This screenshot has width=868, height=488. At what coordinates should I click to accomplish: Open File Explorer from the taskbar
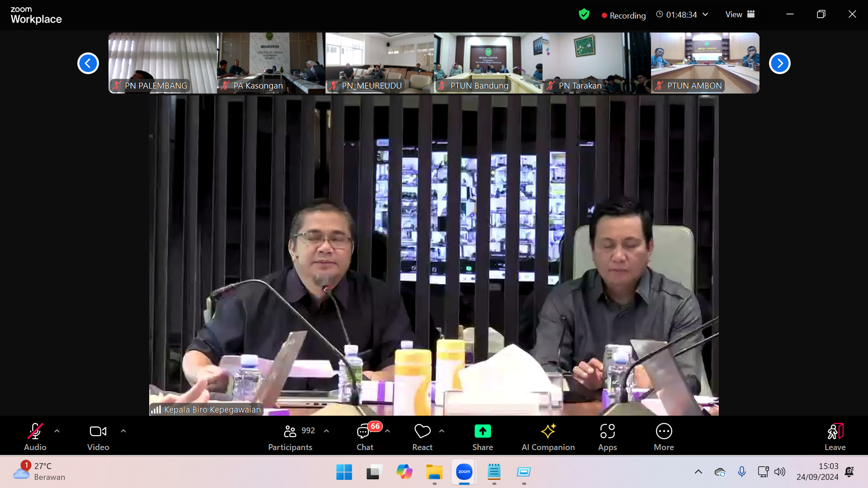[x=434, y=472]
